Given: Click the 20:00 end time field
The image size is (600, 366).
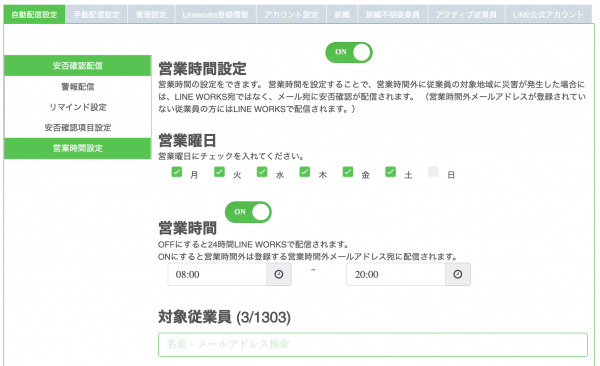Looking at the screenshot, I should click(x=396, y=274).
